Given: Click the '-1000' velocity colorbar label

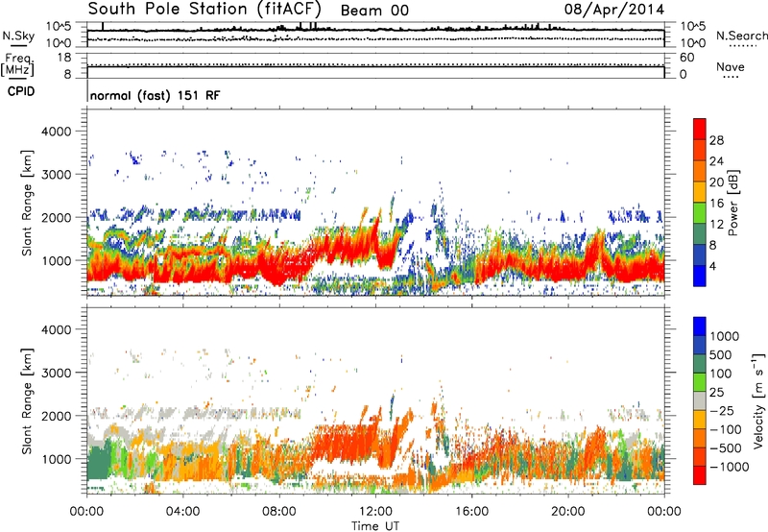Looking at the screenshot, I should [730, 467].
